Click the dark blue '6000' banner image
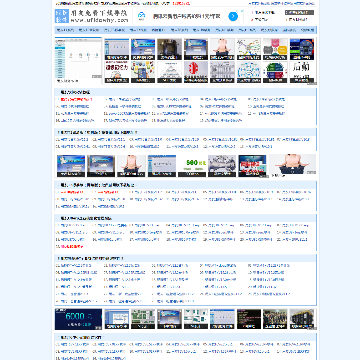 78,319
